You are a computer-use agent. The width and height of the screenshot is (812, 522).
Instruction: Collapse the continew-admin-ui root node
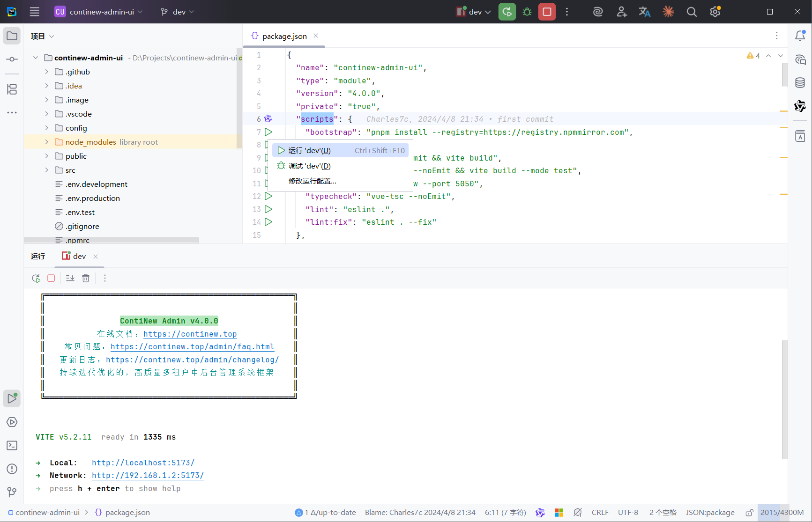click(35, 58)
